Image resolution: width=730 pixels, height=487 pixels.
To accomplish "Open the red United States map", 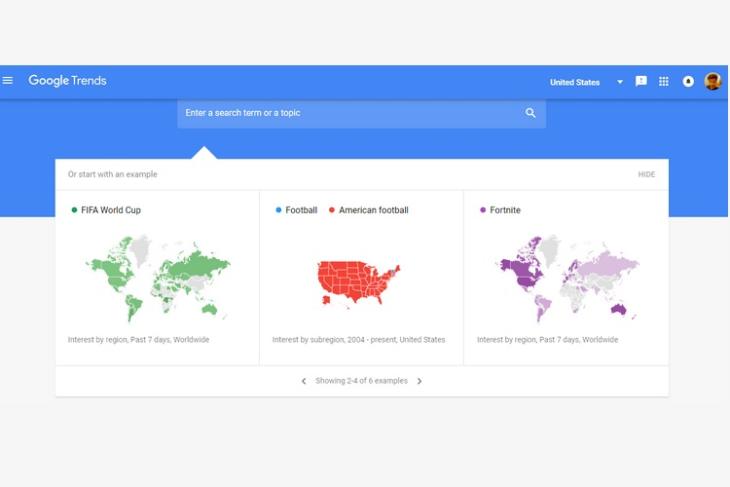I will [358, 284].
